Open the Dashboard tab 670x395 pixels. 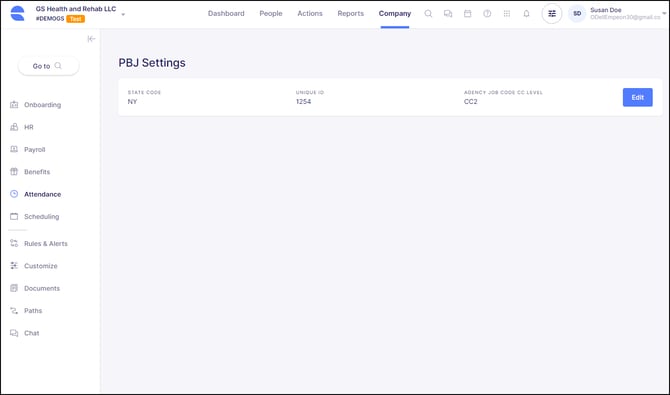226,14
